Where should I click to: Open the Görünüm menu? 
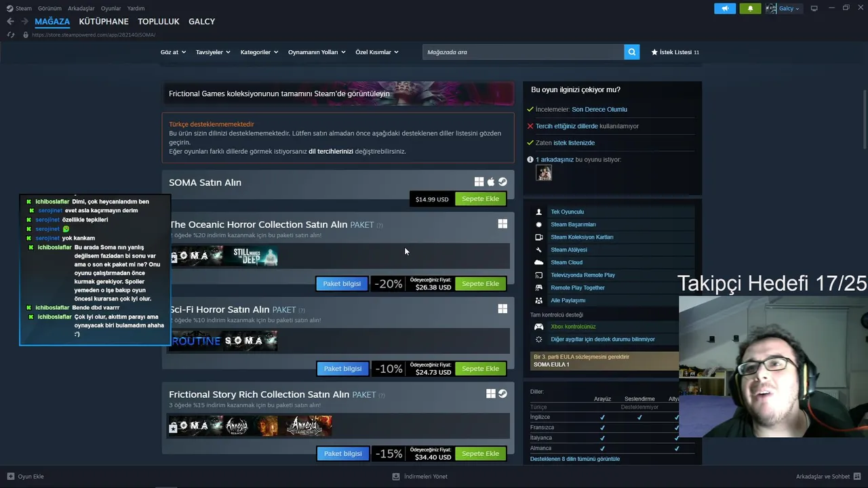50,9
